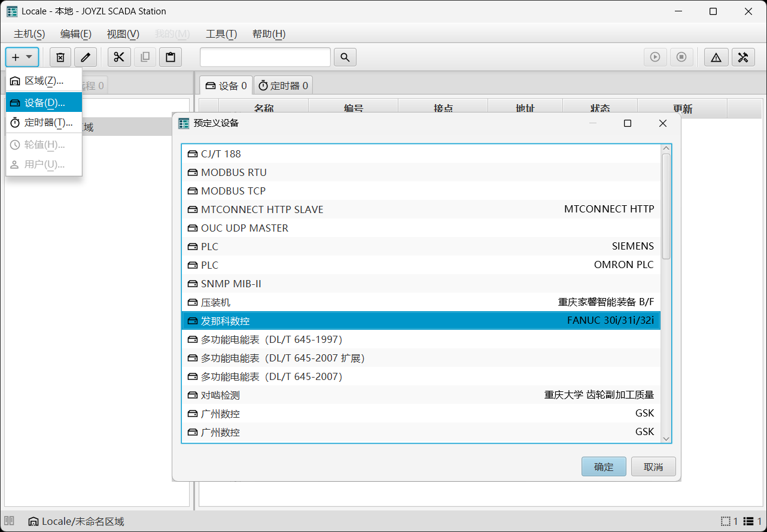Open the 主机(S) menu
This screenshot has width=767, height=532.
coord(29,34)
